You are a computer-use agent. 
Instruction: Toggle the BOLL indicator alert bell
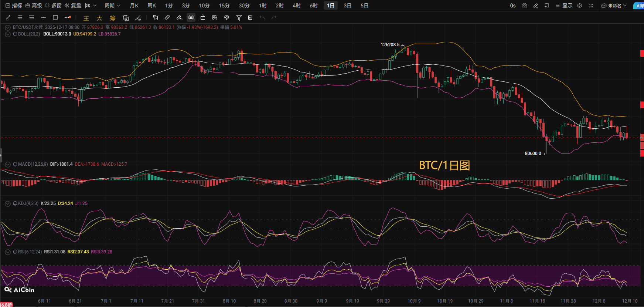tap(15, 34)
